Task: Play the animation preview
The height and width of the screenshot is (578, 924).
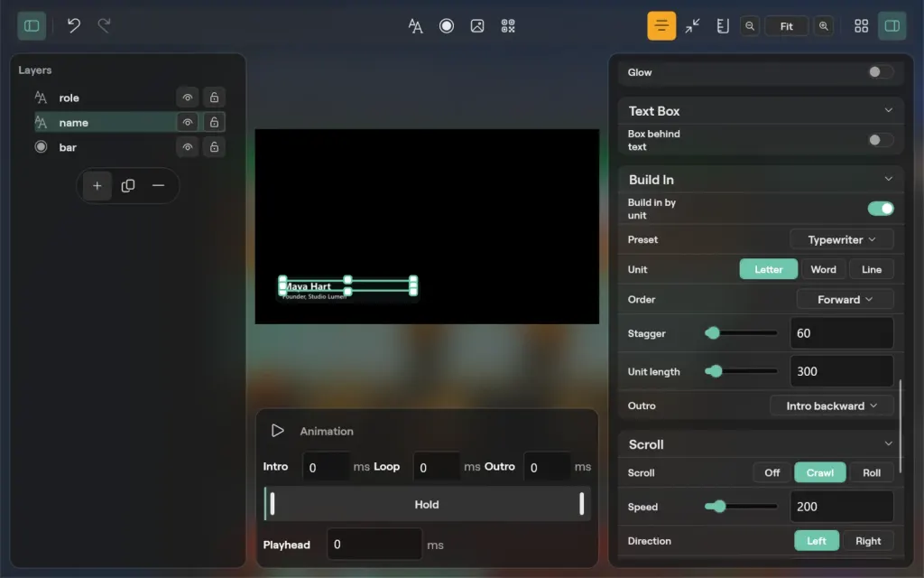Action: (x=278, y=431)
